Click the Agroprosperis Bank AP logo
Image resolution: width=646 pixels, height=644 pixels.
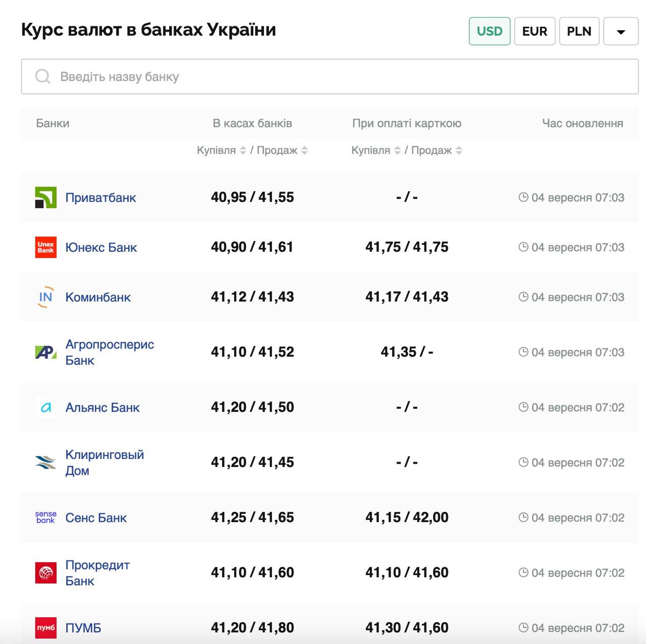[x=45, y=352]
